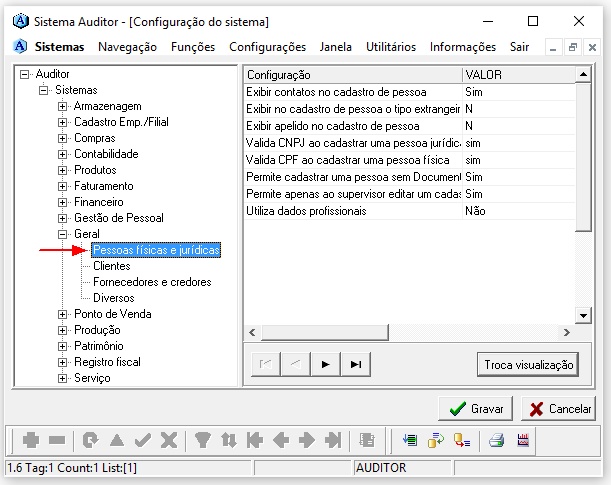The image size is (611, 485).
Task: Click the red X icon on Cancelar
Action: (x=536, y=409)
